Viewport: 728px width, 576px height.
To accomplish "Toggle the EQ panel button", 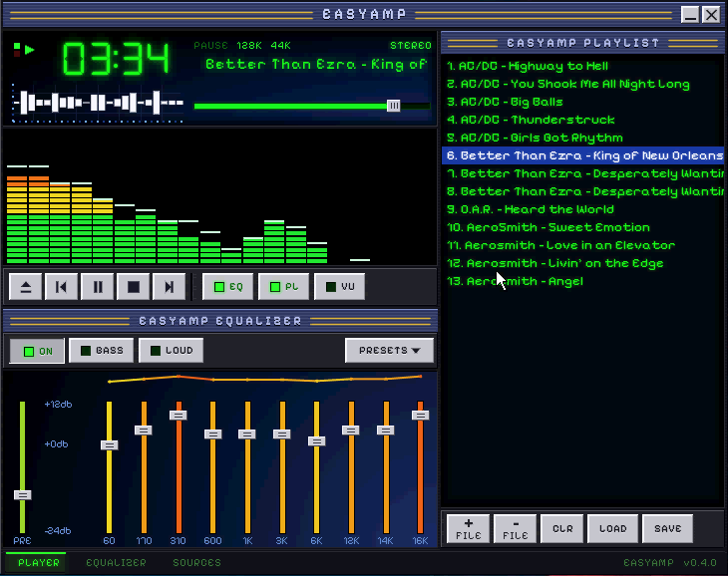I will click(x=228, y=287).
